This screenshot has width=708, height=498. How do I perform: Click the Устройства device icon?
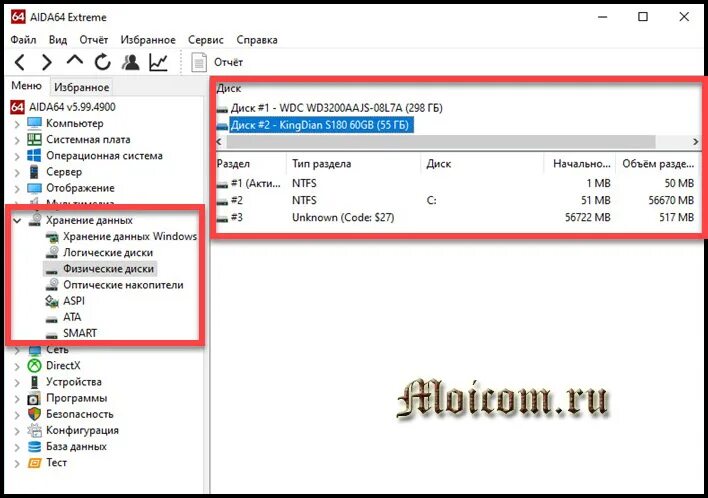click(x=34, y=382)
